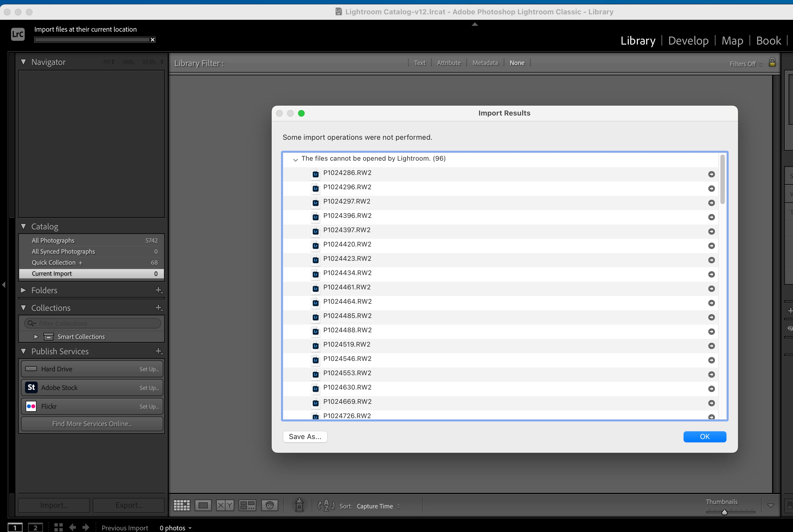Open Compare view (X|Y)
793x532 pixels.
point(225,506)
